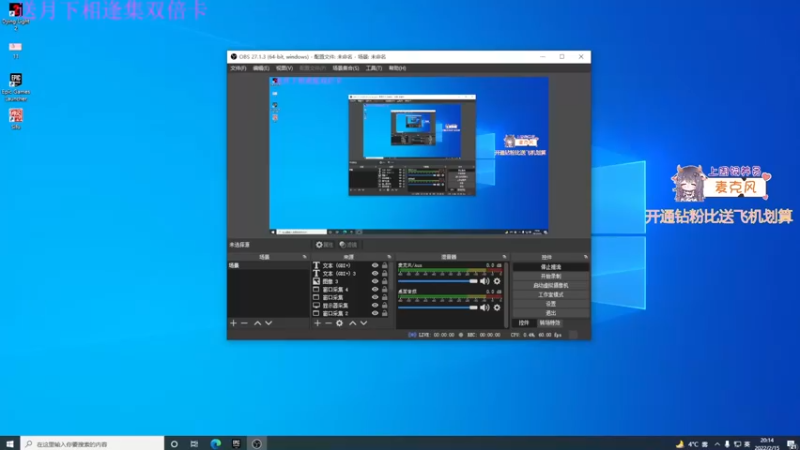Toggle lock on 文本 (GDI+) source

(x=385, y=265)
